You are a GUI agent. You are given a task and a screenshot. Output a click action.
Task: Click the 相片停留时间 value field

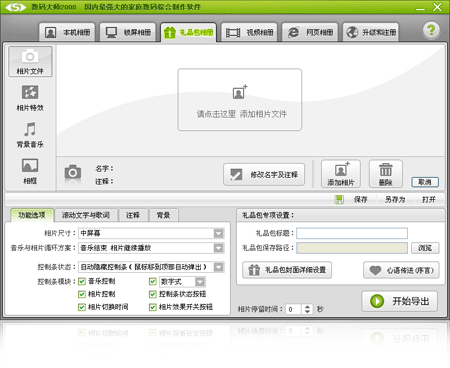[294, 310]
